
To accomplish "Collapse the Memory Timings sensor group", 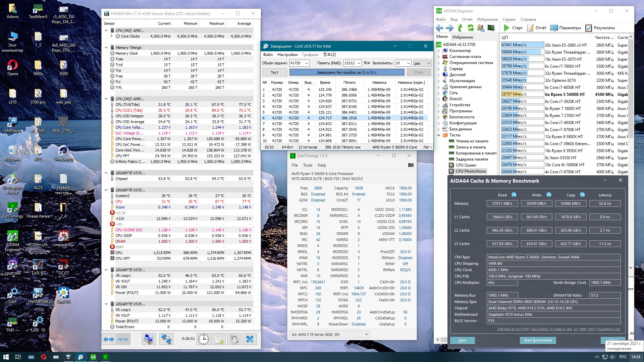I will click(106, 48).
